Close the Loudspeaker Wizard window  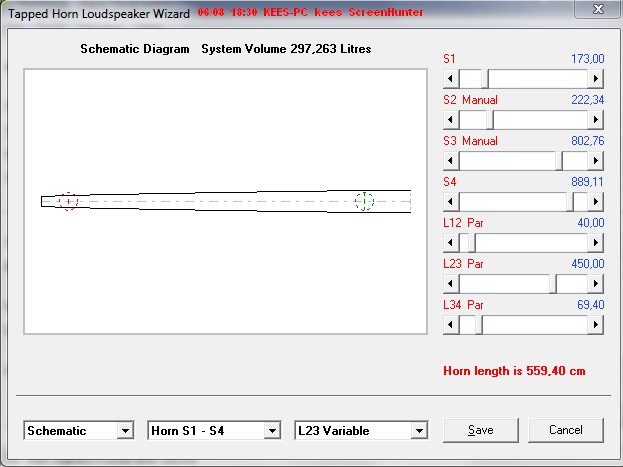598,9
